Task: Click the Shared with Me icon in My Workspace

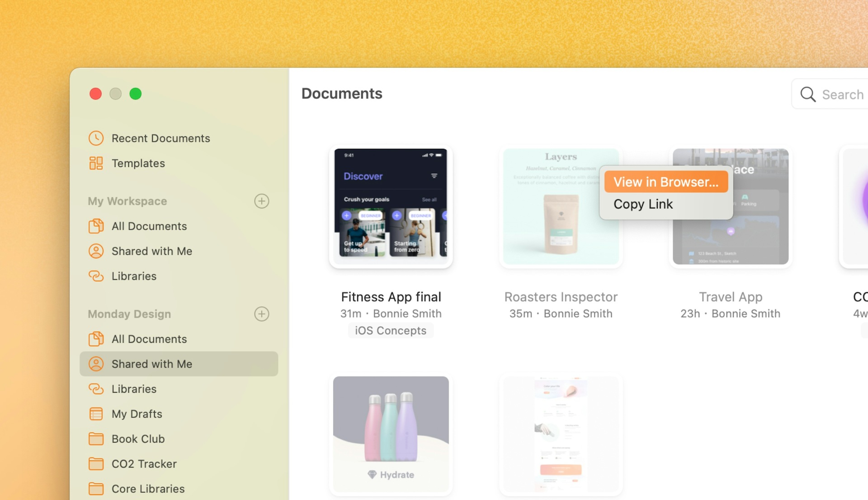Action: coord(97,251)
